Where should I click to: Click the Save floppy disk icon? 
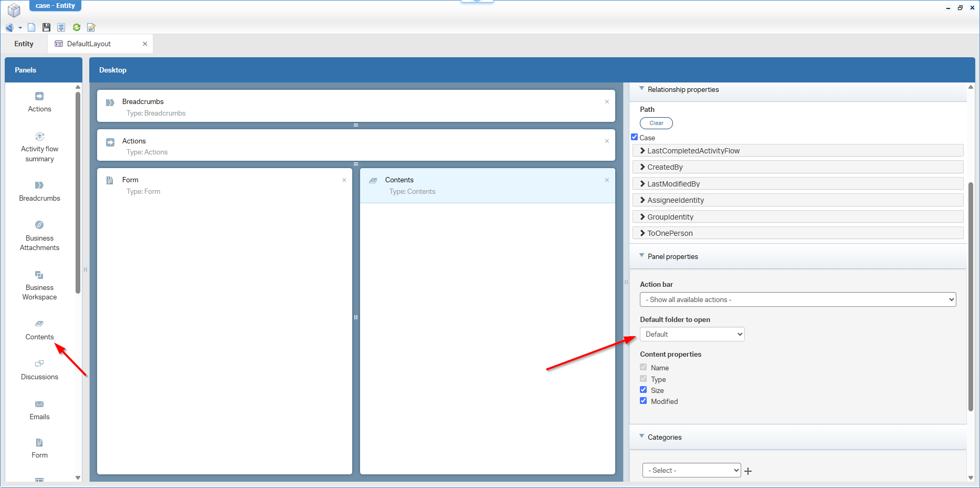[x=46, y=27]
